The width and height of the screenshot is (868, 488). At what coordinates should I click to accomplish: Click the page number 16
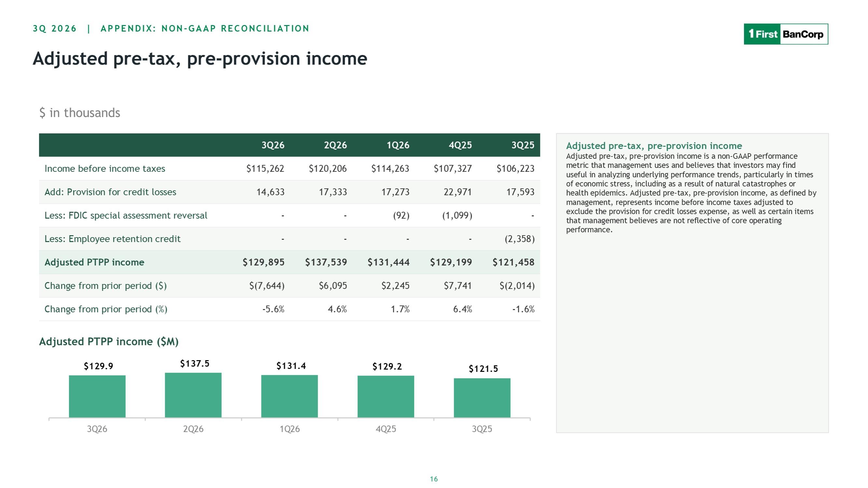pyautogui.click(x=434, y=479)
